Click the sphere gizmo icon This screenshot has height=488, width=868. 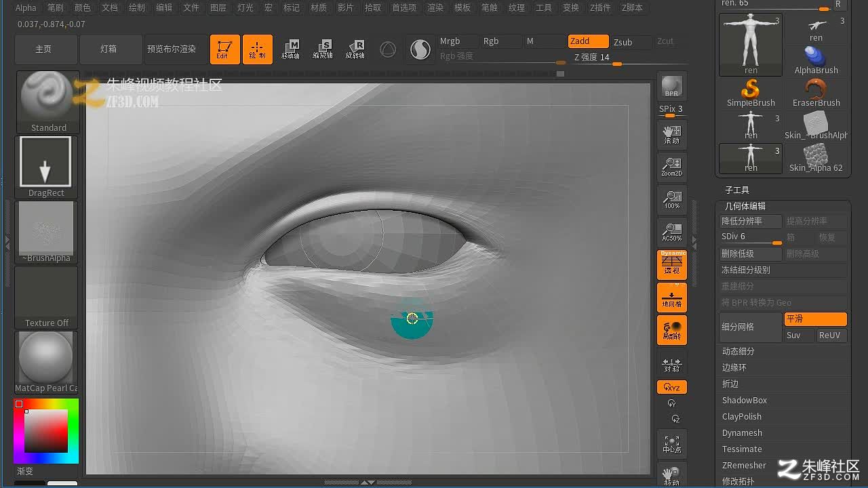pos(388,49)
